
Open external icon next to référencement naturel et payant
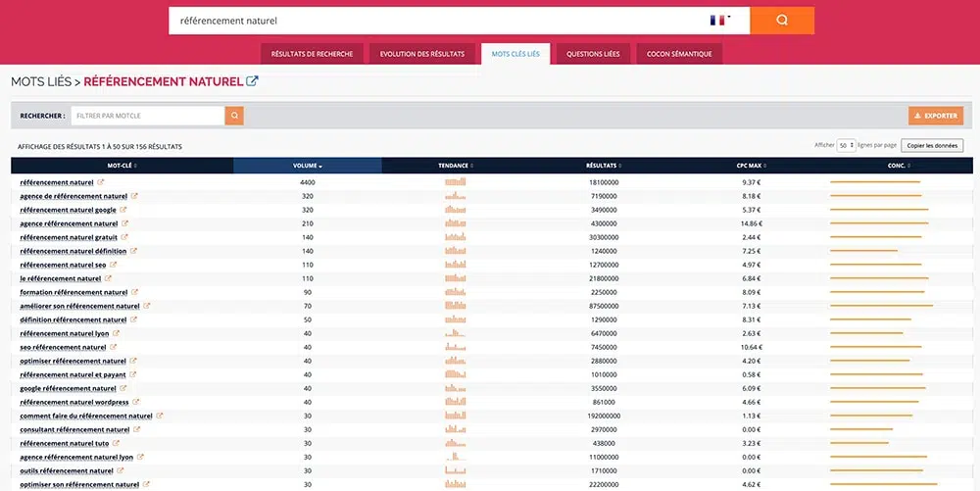(x=133, y=374)
